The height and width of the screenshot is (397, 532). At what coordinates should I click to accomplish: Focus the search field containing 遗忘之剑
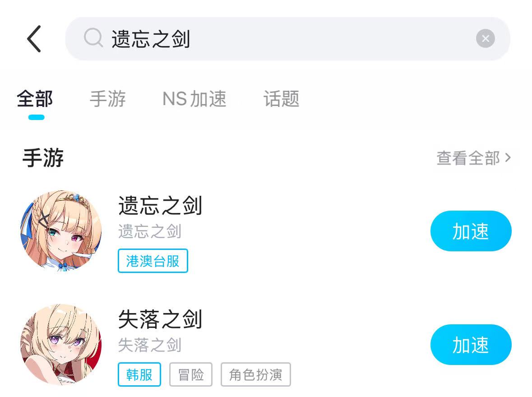(287, 39)
